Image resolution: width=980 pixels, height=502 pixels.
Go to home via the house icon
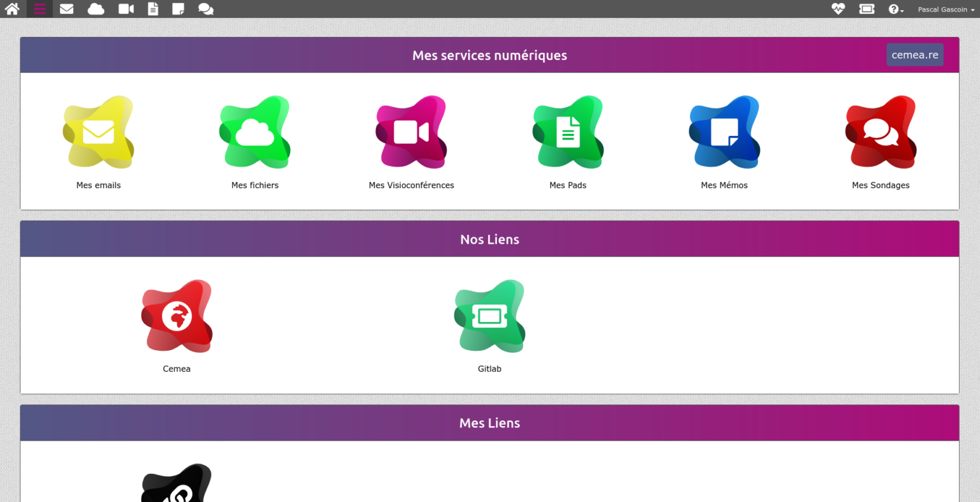click(x=12, y=9)
